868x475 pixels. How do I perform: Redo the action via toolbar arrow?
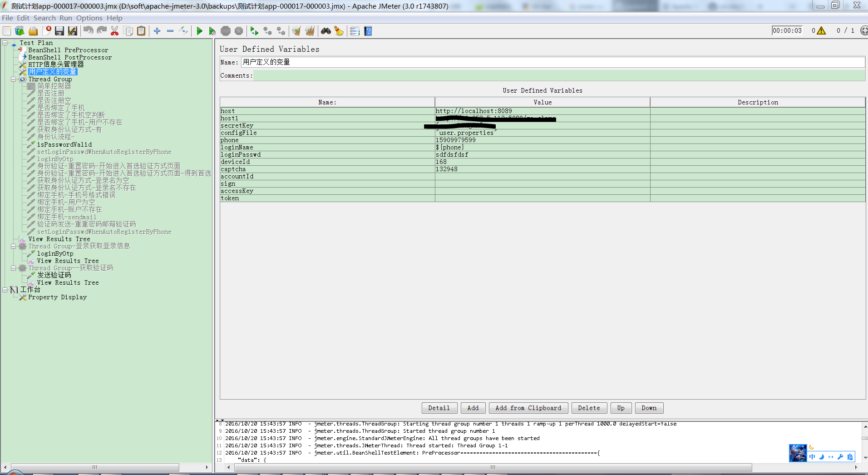coord(102,31)
